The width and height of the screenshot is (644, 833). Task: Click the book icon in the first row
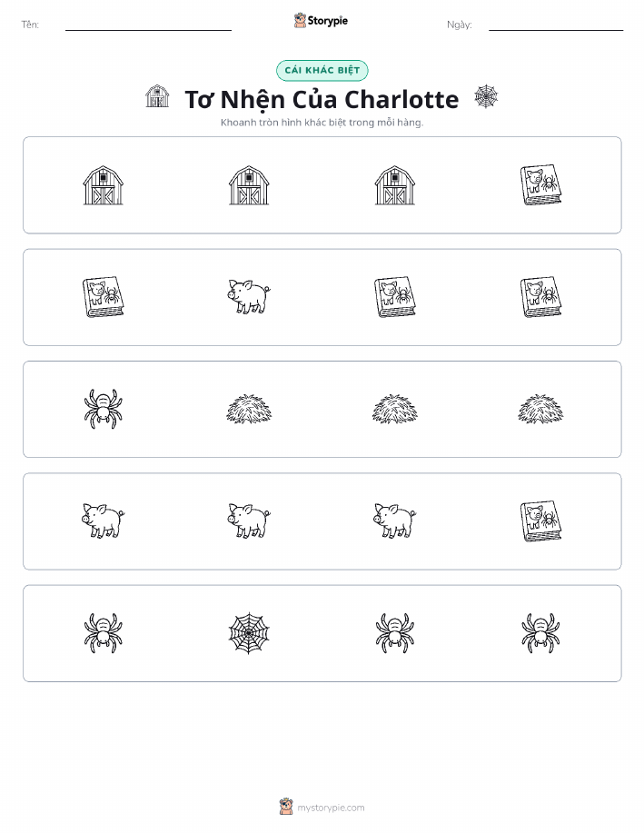[540, 185]
